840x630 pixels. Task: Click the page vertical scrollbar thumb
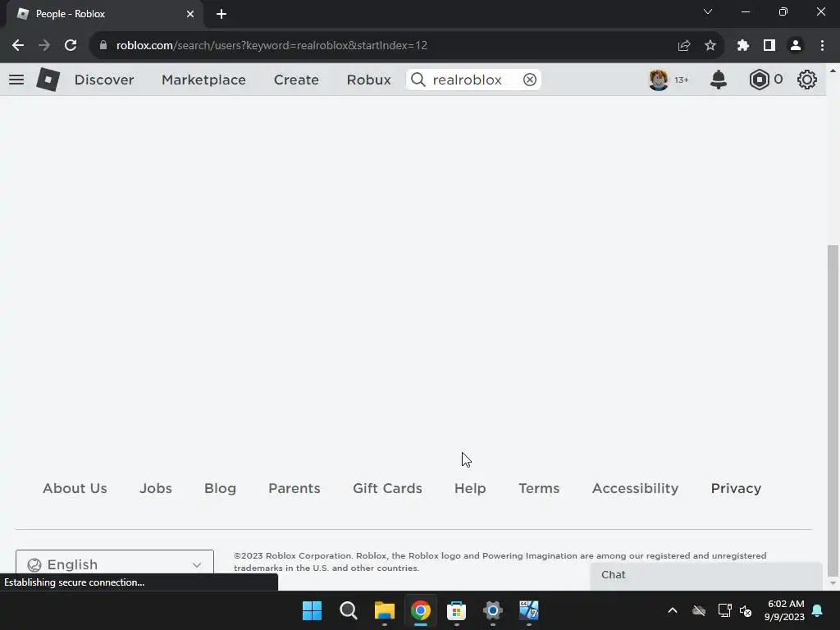click(833, 410)
